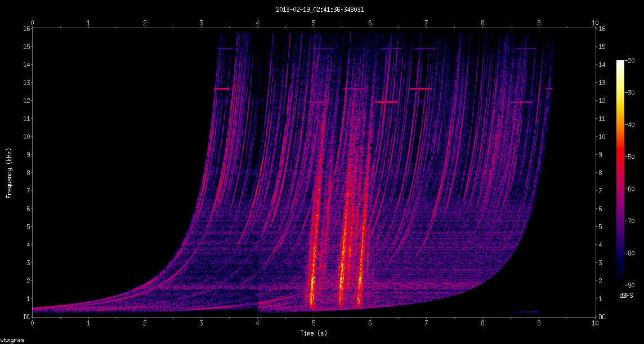Image resolution: width=644 pixels, height=344 pixels.
Task: Click the timestamp title above the spectrogram
Action: [316, 10]
